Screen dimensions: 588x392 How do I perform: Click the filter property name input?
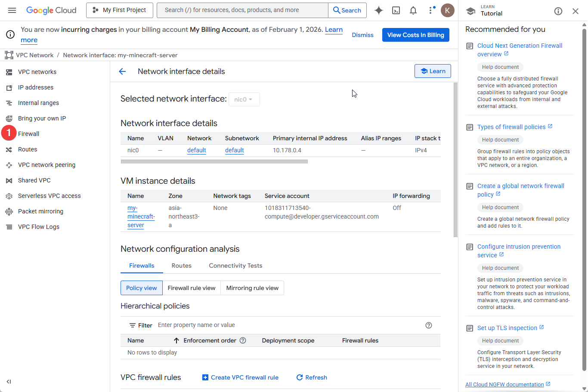[288, 325]
